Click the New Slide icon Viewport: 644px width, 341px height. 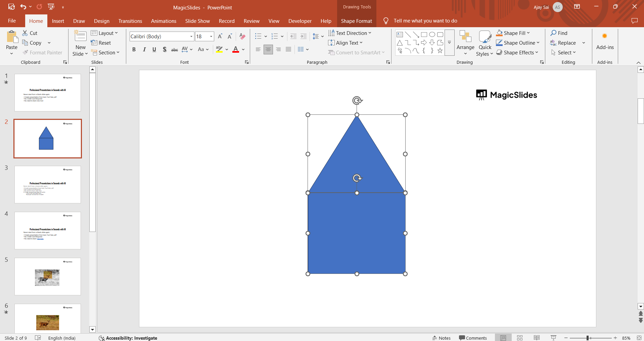tap(80, 36)
